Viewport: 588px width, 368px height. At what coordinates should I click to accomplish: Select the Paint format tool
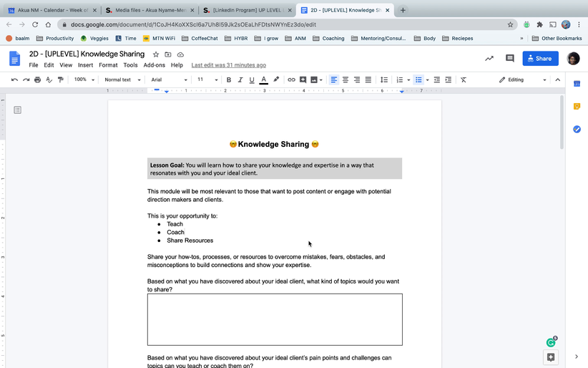coord(60,79)
